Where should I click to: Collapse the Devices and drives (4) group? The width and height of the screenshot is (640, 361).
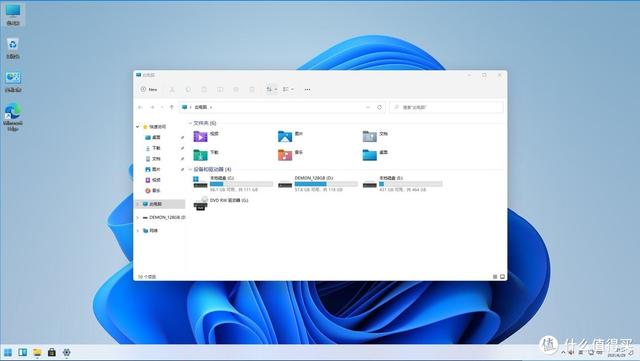[x=190, y=169]
